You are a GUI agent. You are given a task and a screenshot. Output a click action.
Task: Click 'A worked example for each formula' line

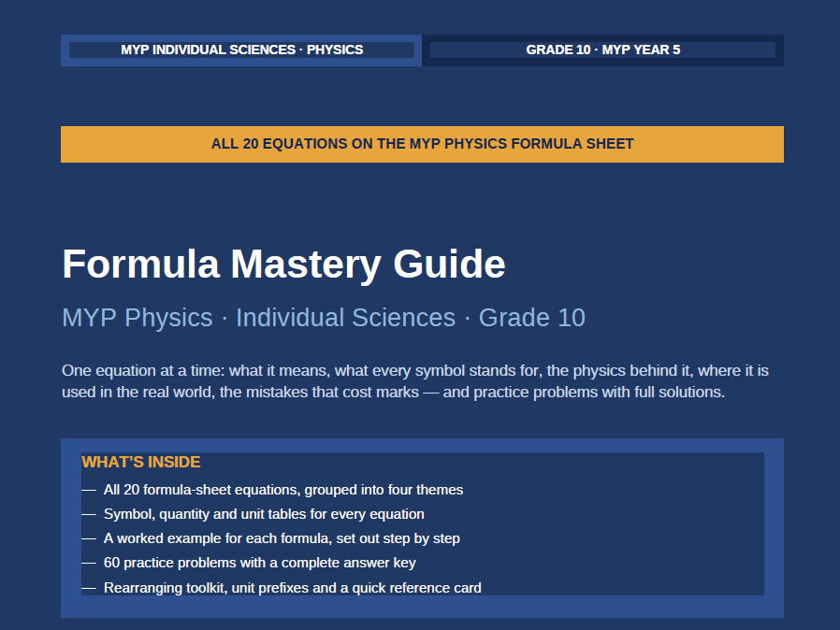click(x=282, y=538)
